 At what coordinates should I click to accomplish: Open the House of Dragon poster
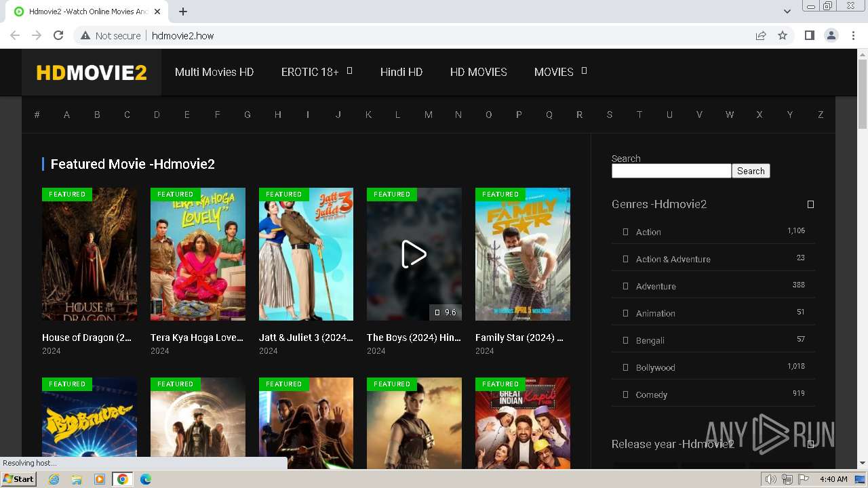[90, 254]
